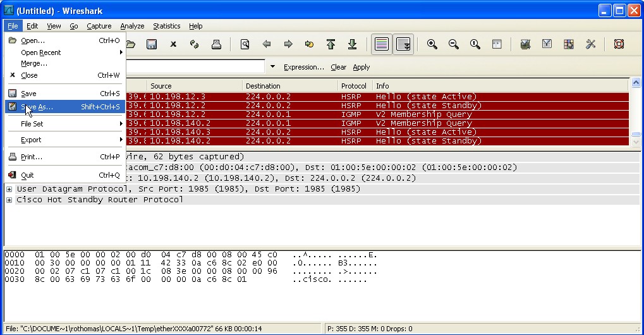Open the filter history dropdown arrow
Screen dimensions: 644x335
click(273, 67)
